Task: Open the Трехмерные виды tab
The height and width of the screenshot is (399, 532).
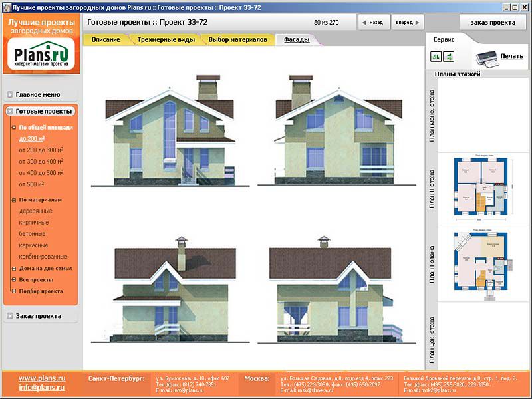Action: (166, 40)
